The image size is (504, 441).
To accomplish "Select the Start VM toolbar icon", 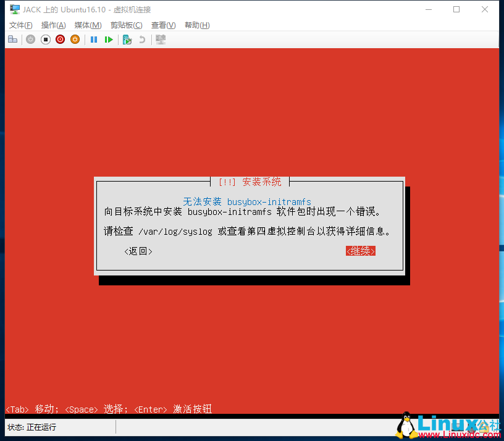I will [30, 39].
